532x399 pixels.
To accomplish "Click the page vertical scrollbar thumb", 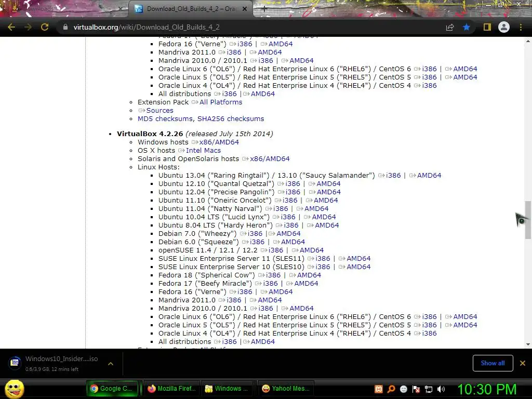I will 528,220.
